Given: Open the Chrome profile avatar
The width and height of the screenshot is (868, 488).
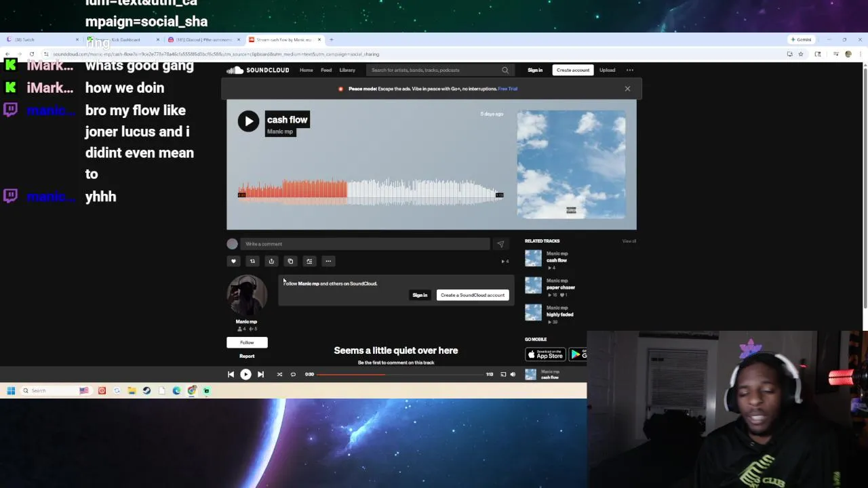Looking at the screenshot, I should [848, 54].
